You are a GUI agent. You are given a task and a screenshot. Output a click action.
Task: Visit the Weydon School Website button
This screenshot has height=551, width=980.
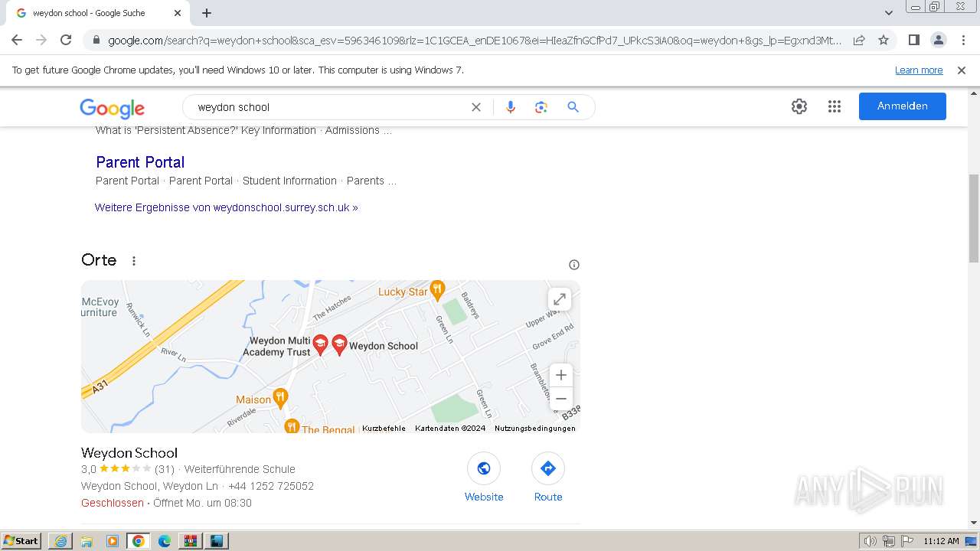point(484,478)
